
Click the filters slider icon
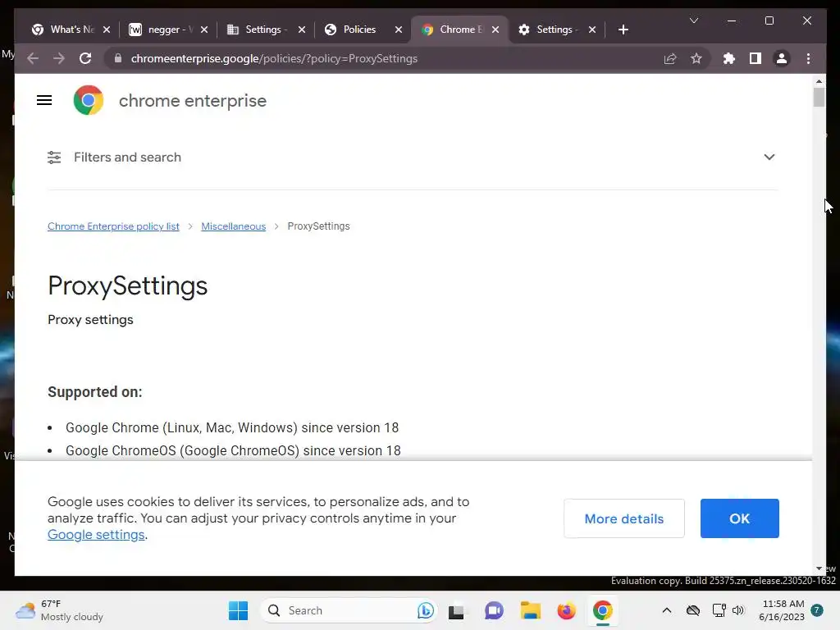(x=54, y=157)
